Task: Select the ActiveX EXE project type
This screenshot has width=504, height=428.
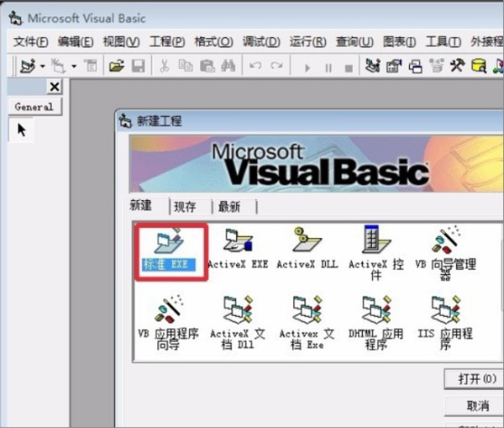Action: [238, 250]
